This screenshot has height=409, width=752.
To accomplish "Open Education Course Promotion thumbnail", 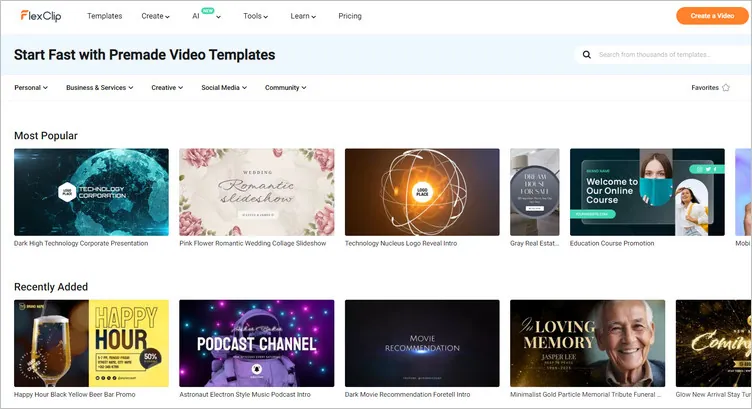I will pyautogui.click(x=647, y=192).
